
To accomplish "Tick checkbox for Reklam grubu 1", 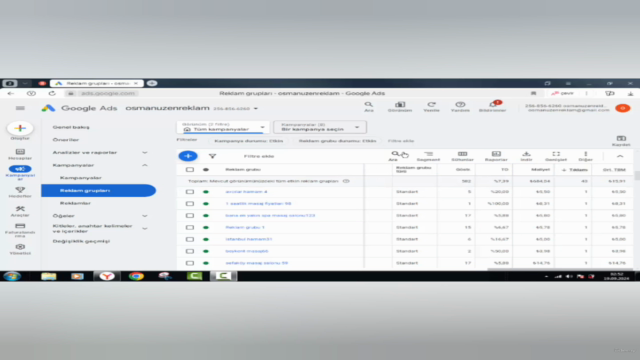I will (x=190, y=227).
